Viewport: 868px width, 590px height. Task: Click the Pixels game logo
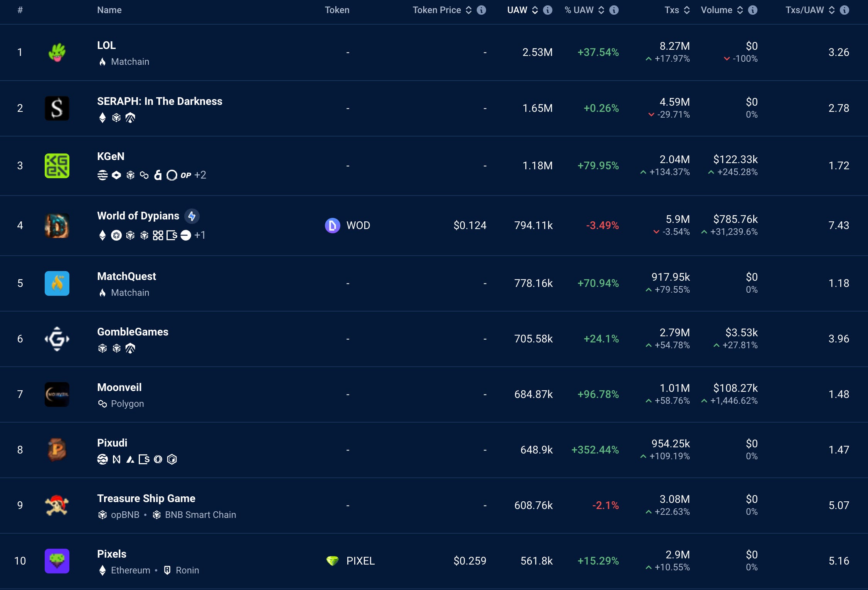click(57, 561)
